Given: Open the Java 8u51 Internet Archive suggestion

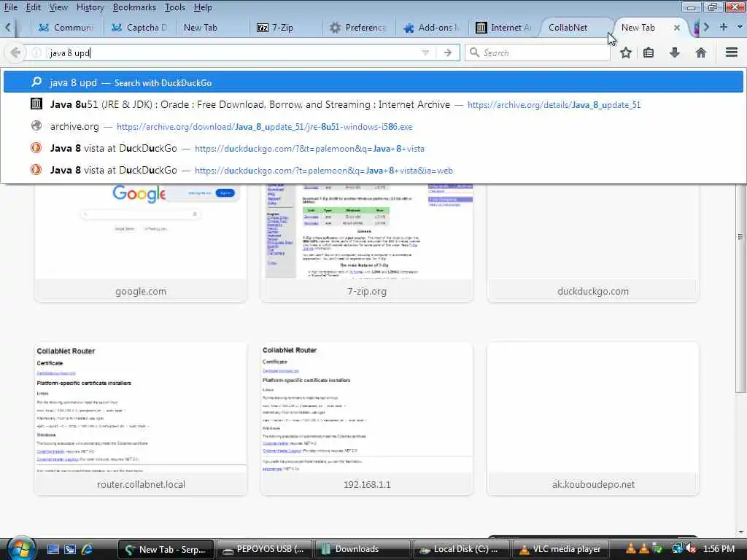Looking at the screenshot, I should (x=373, y=104).
